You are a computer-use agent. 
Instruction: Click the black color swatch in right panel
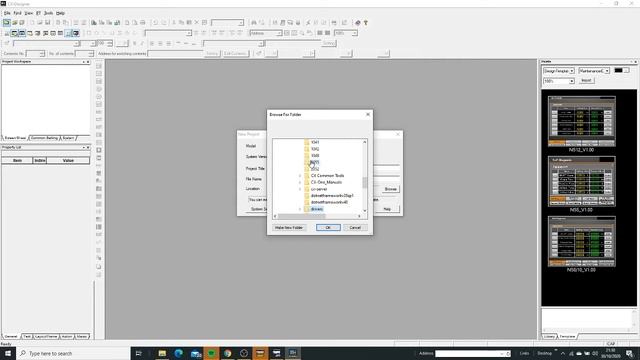coord(619,71)
